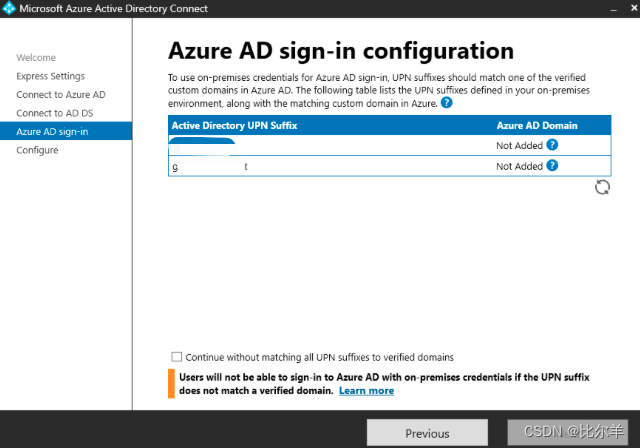Close the Azure AD Connect window
This screenshot has width=640, height=448.
point(634,8)
